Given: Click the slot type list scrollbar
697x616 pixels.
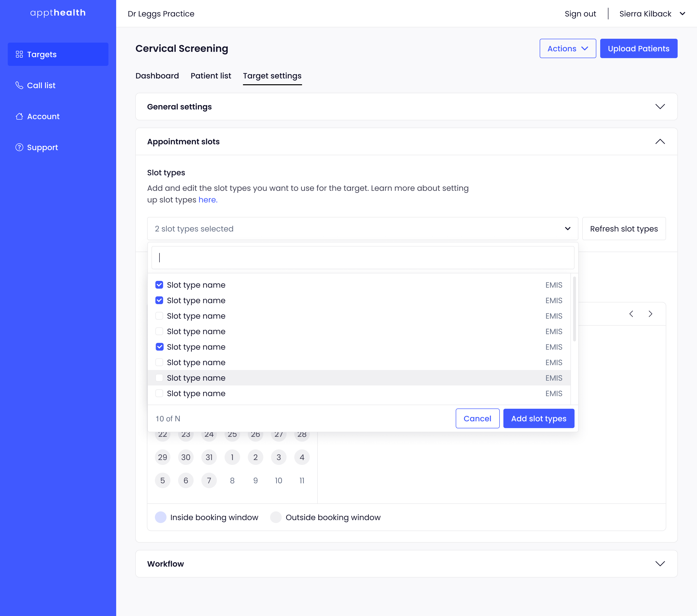Looking at the screenshot, I should pos(574,309).
